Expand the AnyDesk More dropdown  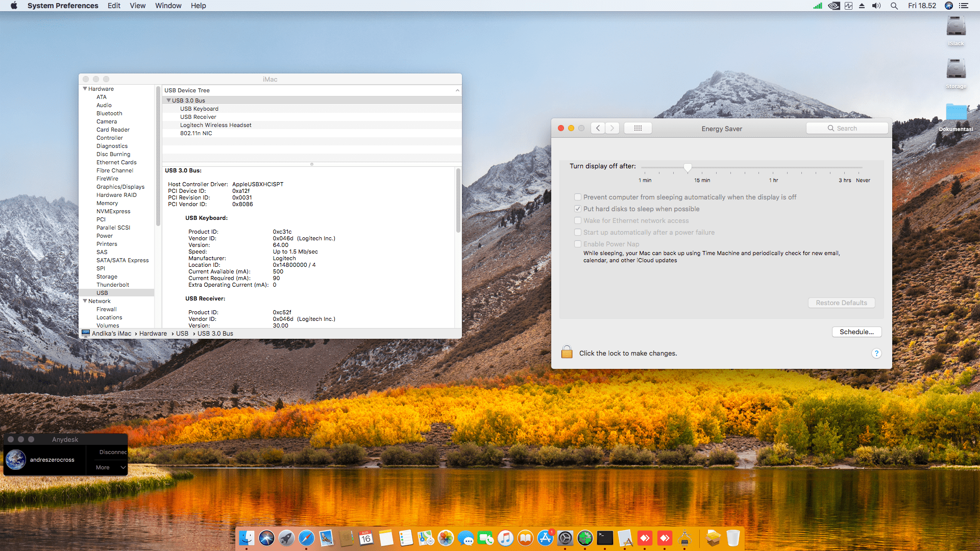coord(111,467)
